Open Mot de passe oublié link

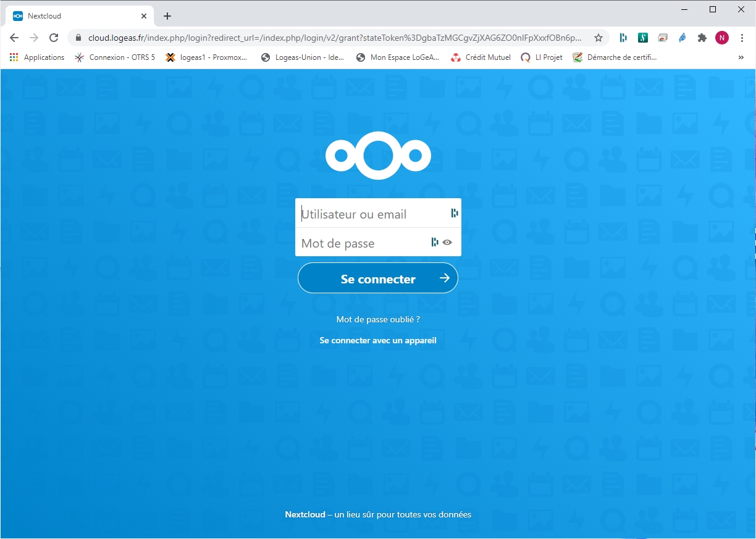pyautogui.click(x=378, y=319)
